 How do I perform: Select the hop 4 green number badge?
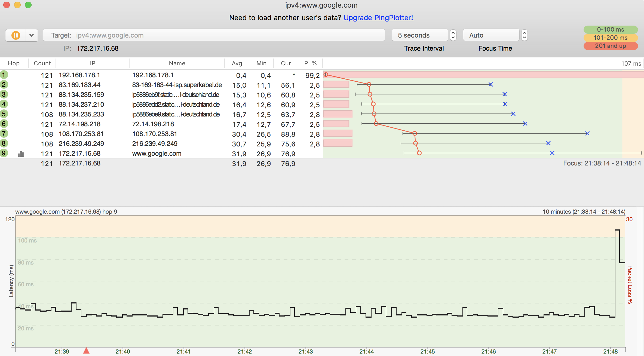(x=4, y=104)
